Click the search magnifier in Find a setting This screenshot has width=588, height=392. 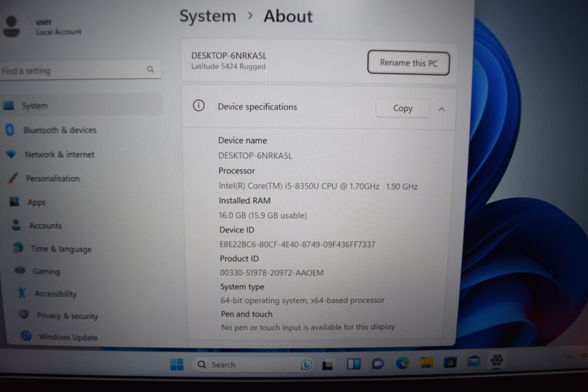(151, 69)
